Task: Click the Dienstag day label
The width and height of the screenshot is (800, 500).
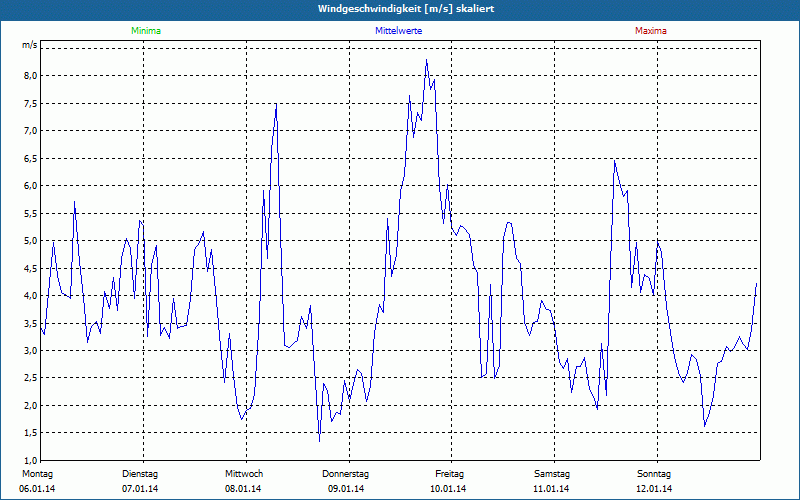Action: click(140, 474)
